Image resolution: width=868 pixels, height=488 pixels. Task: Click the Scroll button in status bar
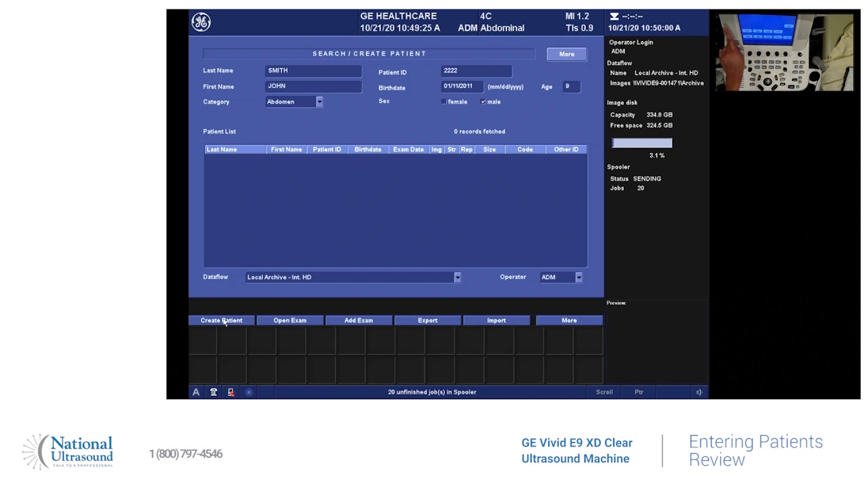[604, 392]
